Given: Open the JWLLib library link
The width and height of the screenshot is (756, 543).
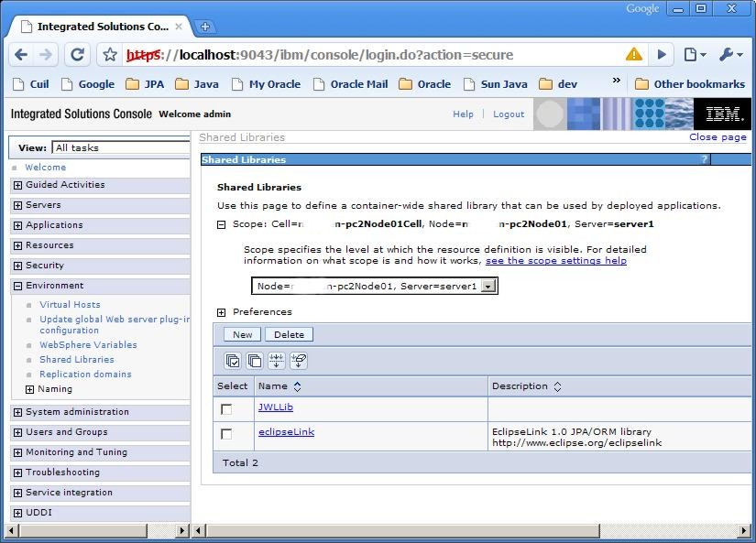Looking at the screenshot, I should click(x=276, y=407).
